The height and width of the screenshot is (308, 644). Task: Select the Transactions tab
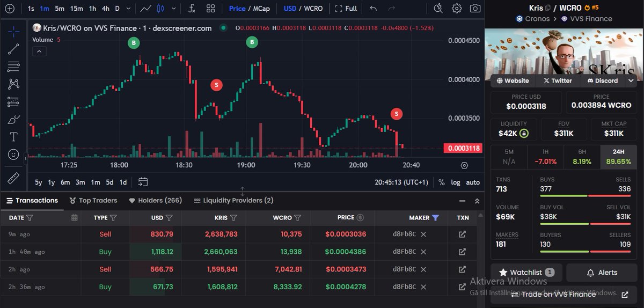pyautogui.click(x=32, y=200)
